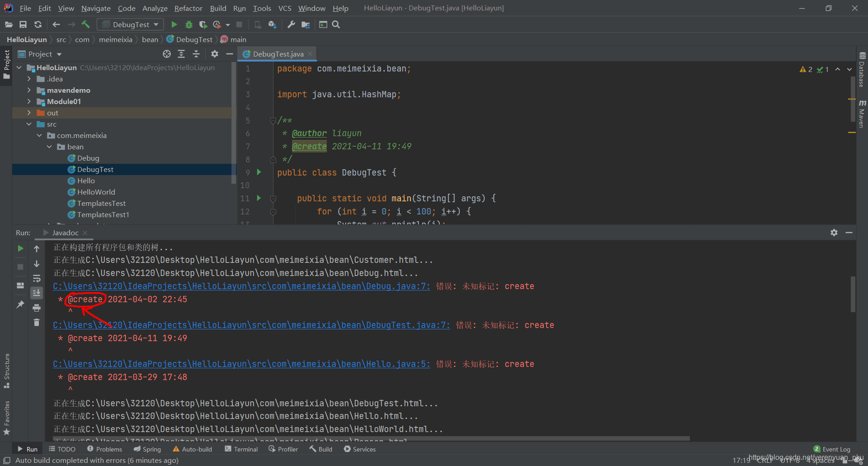
Task: Open the Tools menu
Action: [262, 8]
